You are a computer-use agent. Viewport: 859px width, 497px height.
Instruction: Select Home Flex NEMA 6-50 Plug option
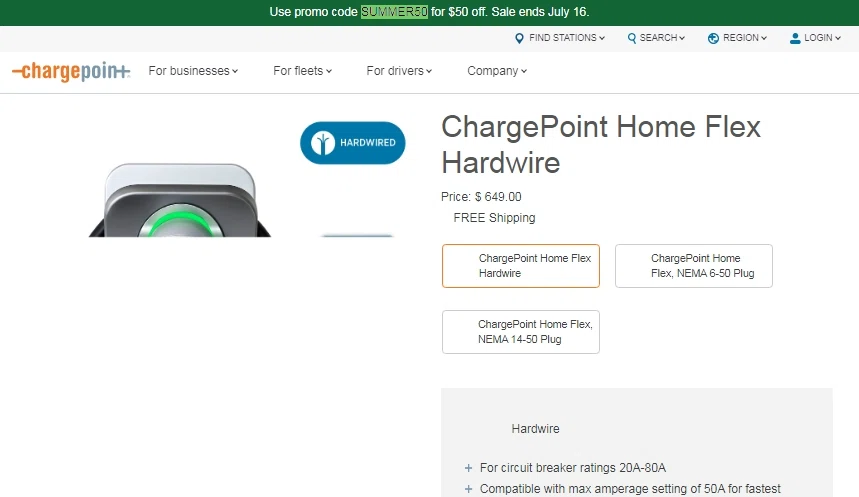coord(694,266)
